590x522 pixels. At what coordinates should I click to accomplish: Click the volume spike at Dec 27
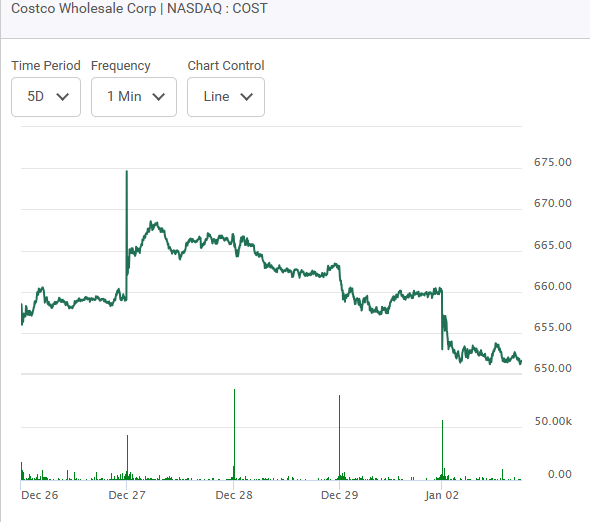(x=128, y=457)
